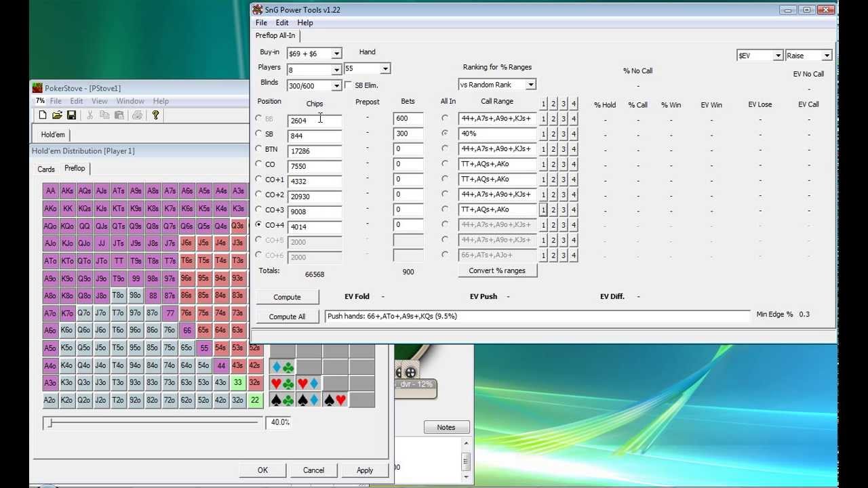
Task: Click range preset 4 in the CO row
Action: [574, 164]
